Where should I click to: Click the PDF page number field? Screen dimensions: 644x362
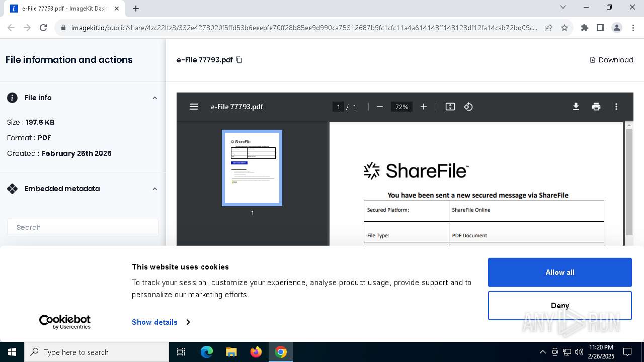pos(339,107)
